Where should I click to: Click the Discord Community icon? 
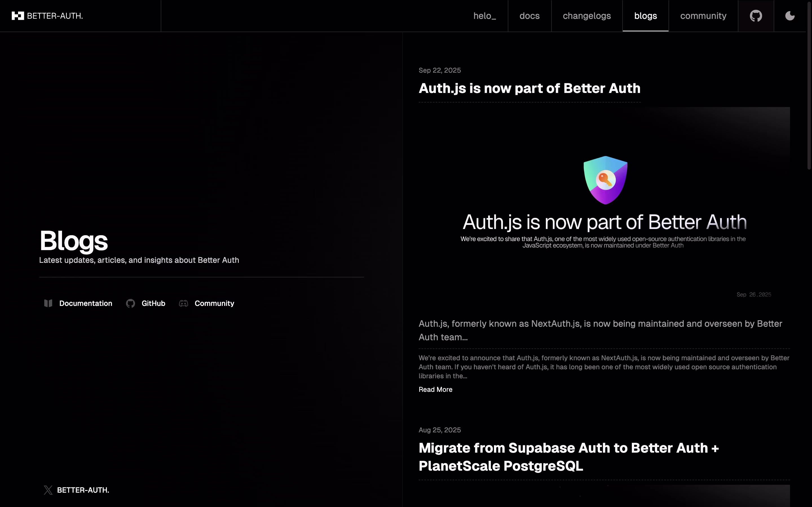tap(184, 303)
